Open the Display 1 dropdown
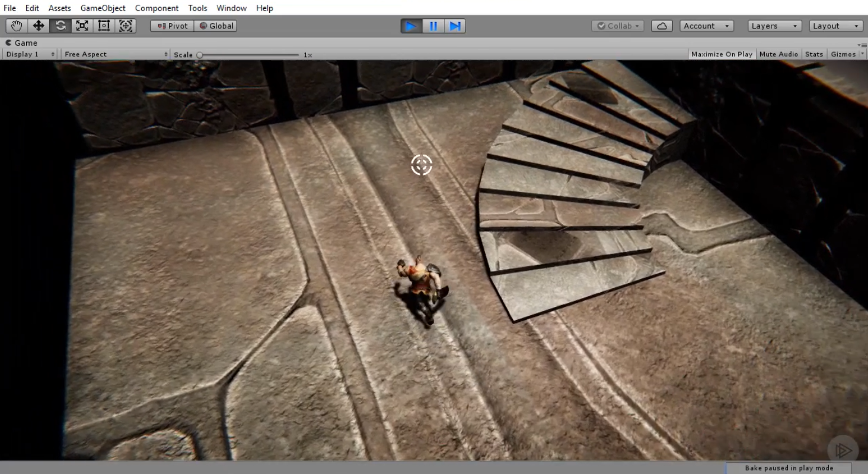Viewport: 868px width, 474px height. coord(30,55)
